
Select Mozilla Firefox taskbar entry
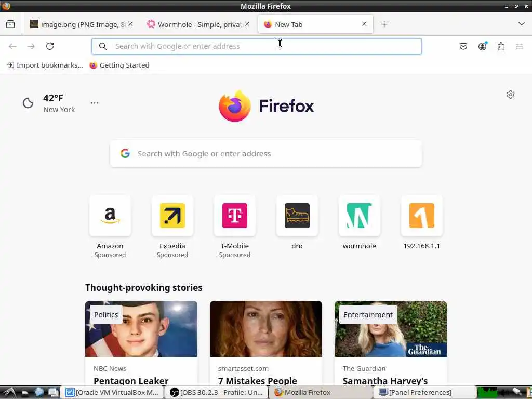pos(321,393)
